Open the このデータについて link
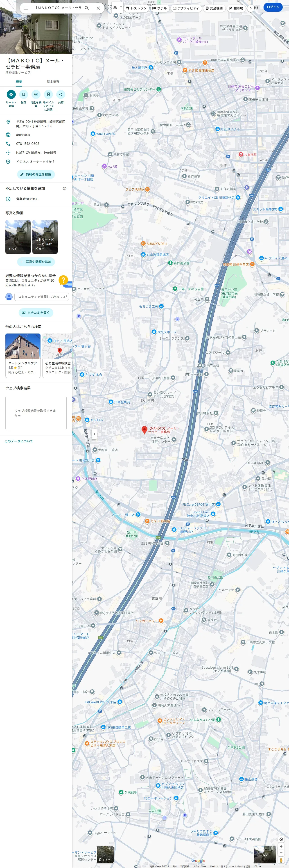289x868 pixels. tap(19, 441)
